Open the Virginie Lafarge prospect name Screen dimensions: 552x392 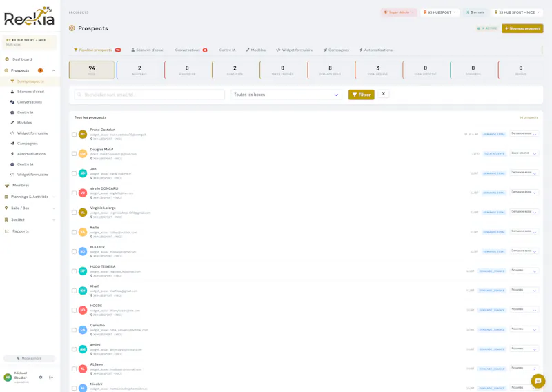click(103, 208)
